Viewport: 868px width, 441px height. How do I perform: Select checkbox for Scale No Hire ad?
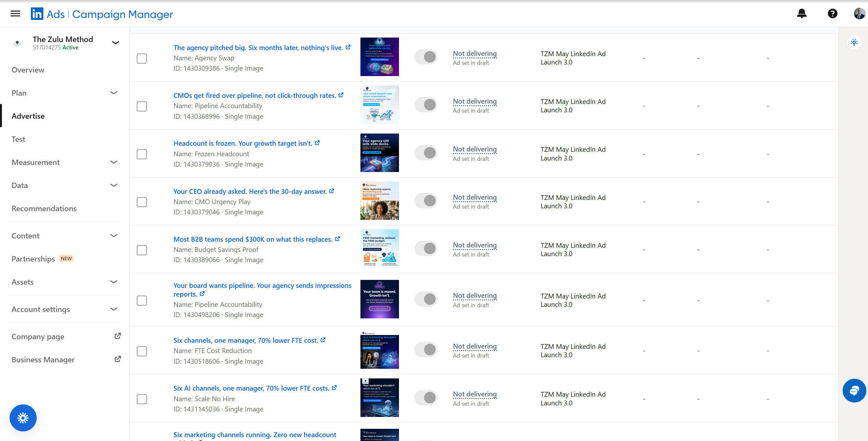click(142, 399)
